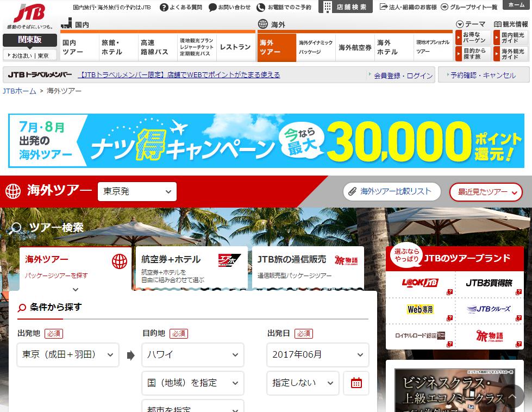The image size is (532, 412).
Task: Click the JTBトラベルメンバー限定 promo link
Action: (179, 74)
